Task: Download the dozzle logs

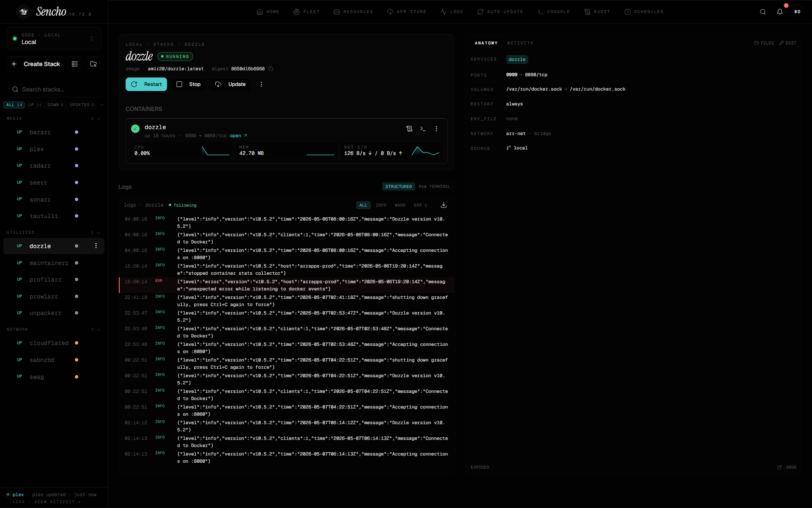Action: (x=444, y=205)
